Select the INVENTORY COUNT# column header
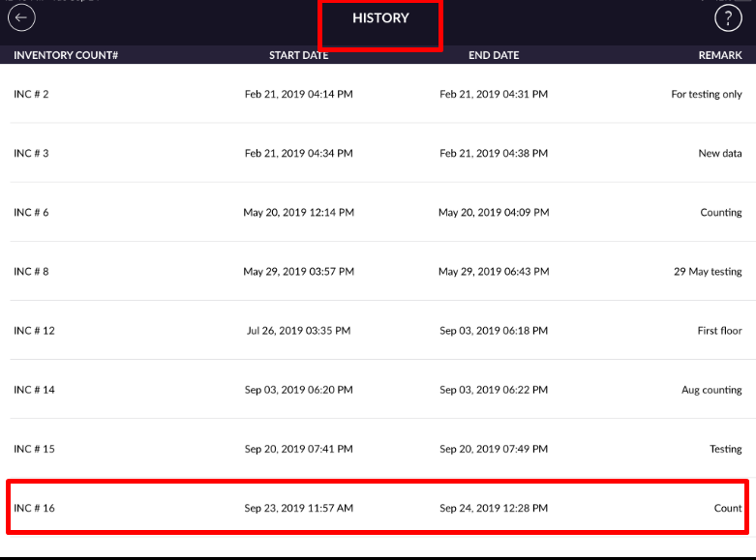The height and width of the screenshot is (560, 756). (x=66, y=55)
